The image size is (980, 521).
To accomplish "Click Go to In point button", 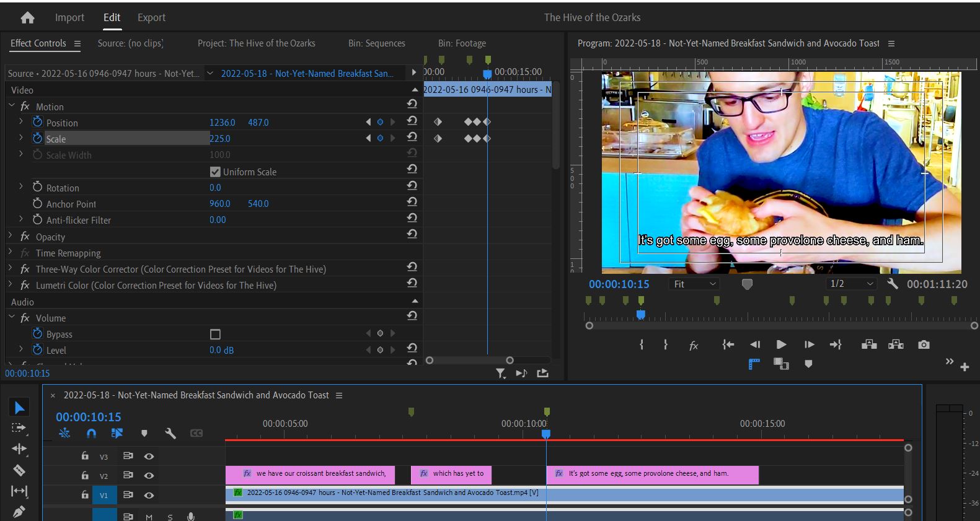I will [x=728, y=344].
